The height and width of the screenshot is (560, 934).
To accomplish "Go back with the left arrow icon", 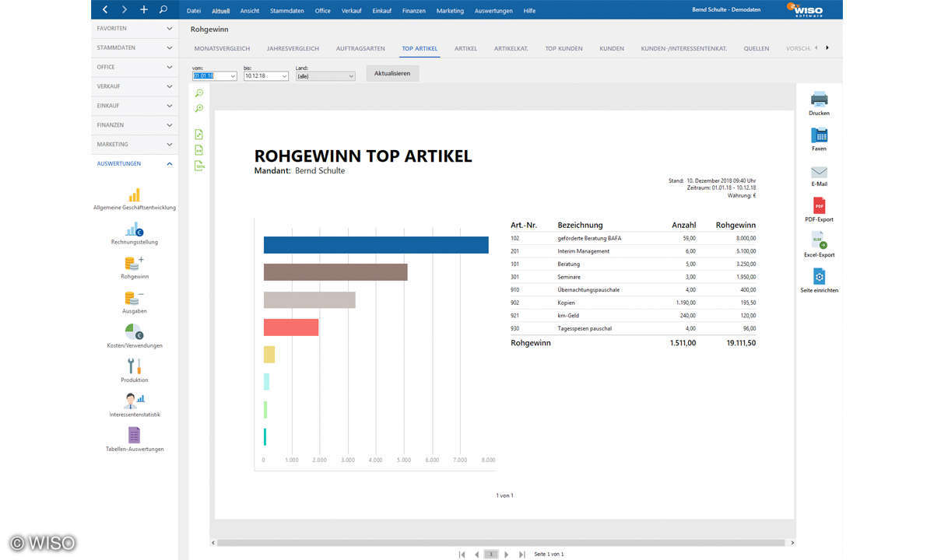I will 105,9.
